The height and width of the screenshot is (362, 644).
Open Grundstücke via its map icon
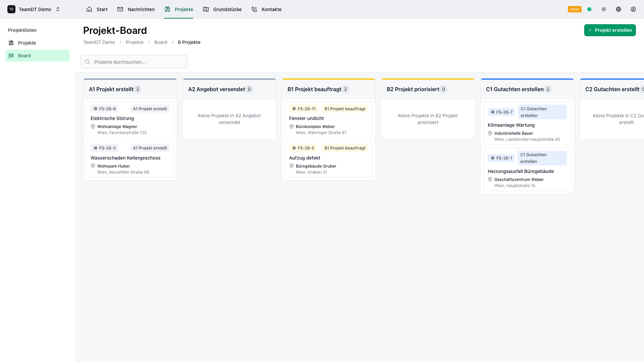(x=206, y=9)
